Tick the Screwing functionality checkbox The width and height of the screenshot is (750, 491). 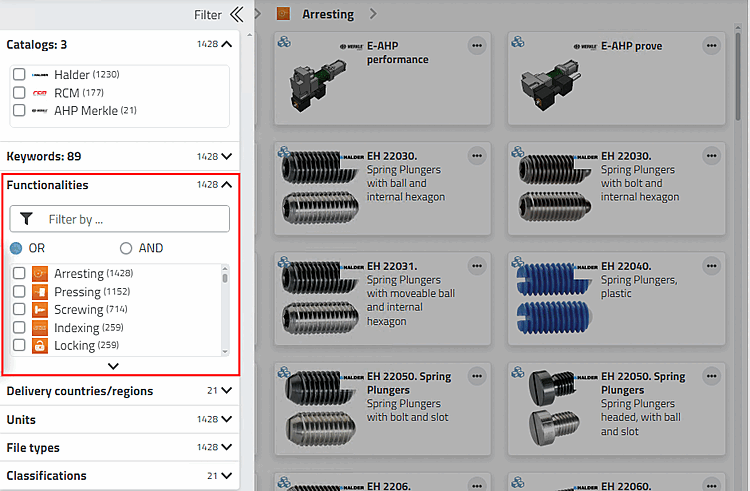pos(19,309)
